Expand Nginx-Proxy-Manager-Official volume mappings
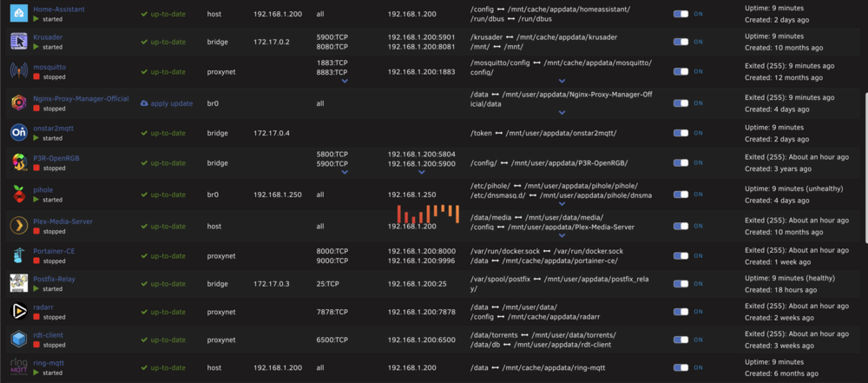The height and width of the screenshot is (383, 868). pyautogui.click(x=562, y=113)
